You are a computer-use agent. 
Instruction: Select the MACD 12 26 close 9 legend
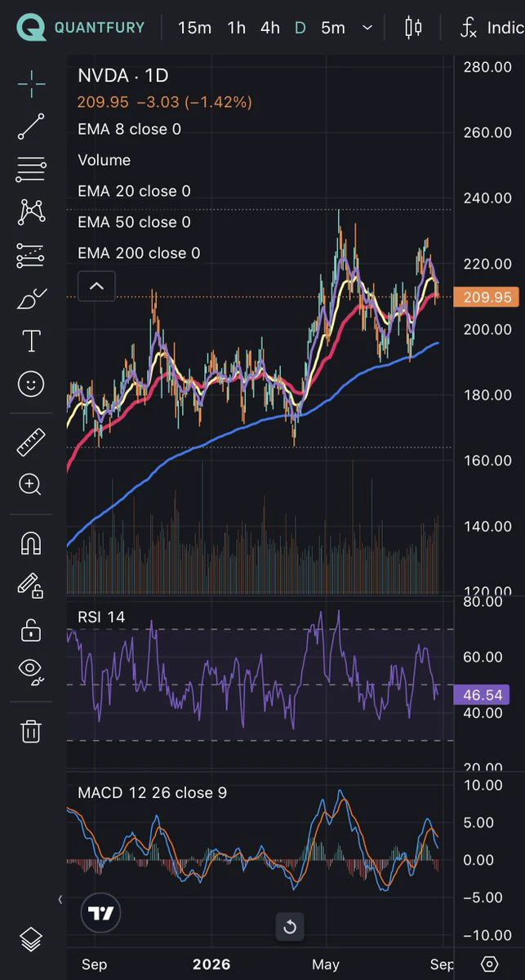[x=152, y=792]
